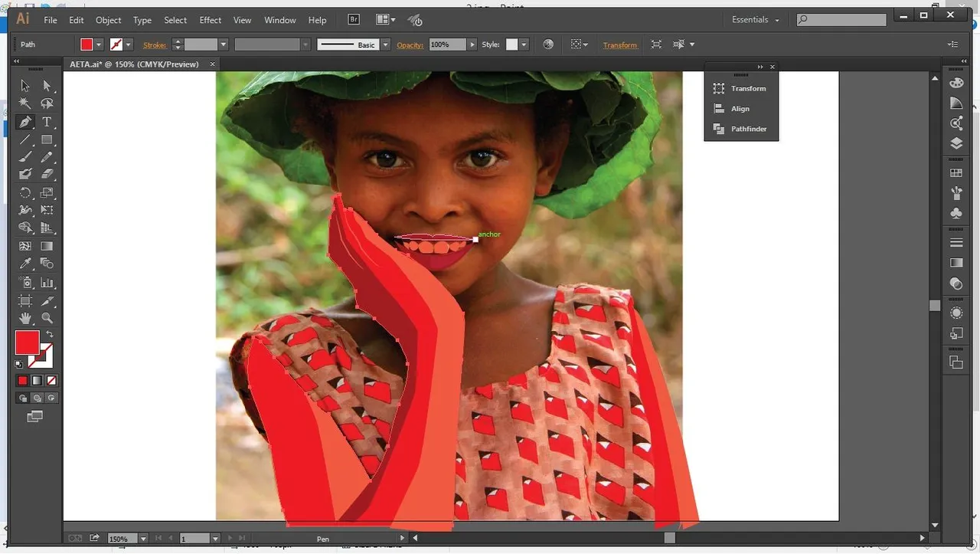Image resolution: width=980 pixels, height=554 pixels.
Task: Open stroke color dropdown in control bar
Action: (x=129, y=44)
